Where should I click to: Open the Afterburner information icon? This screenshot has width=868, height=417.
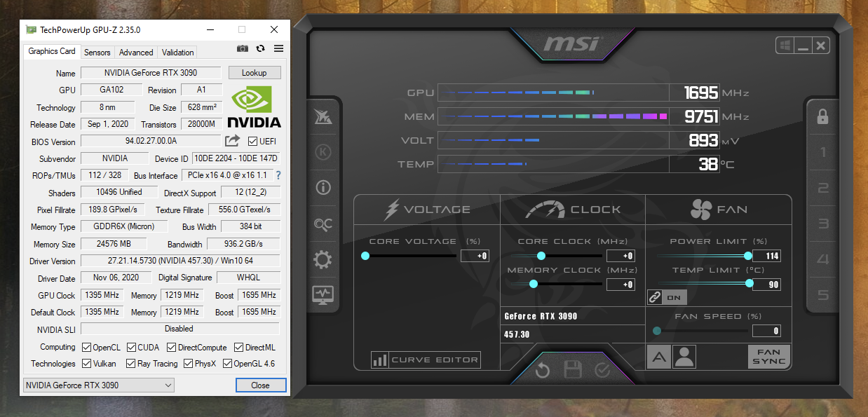[323, 188]
